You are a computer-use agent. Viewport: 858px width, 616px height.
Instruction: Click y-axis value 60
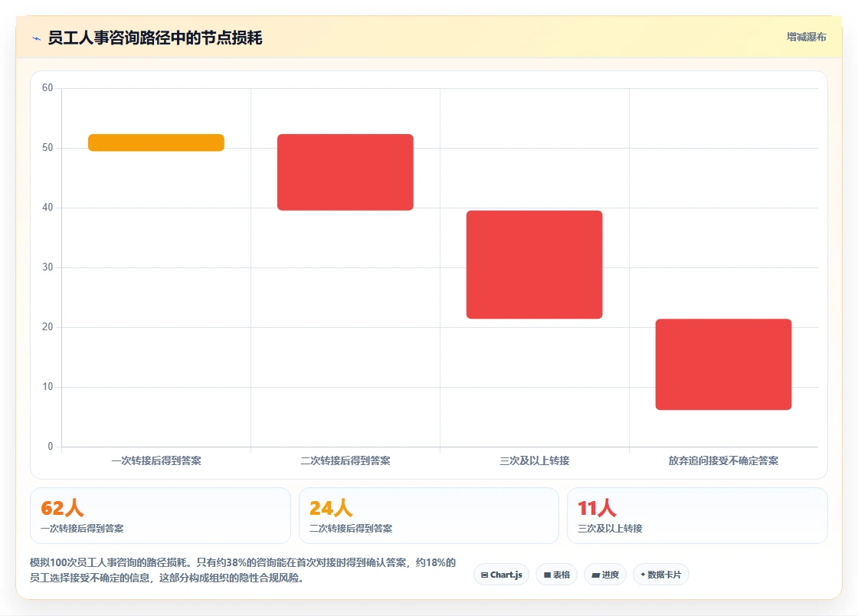[x=47, y=87]
